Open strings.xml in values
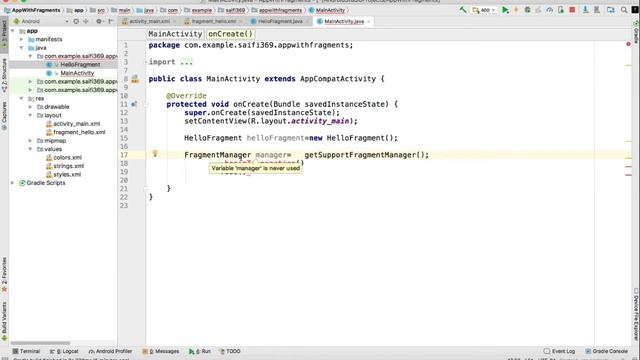This screenshot has width=640, height=360. click(69, 166)
